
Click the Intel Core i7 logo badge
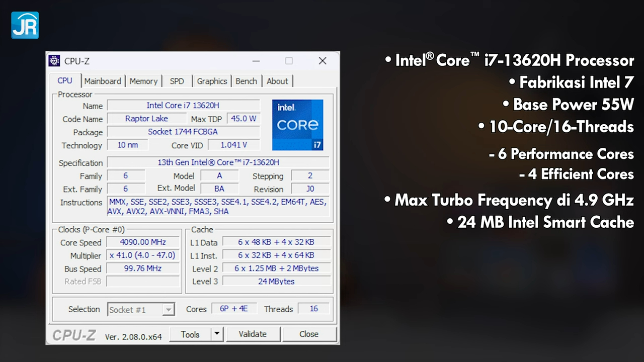coord(297,125)
